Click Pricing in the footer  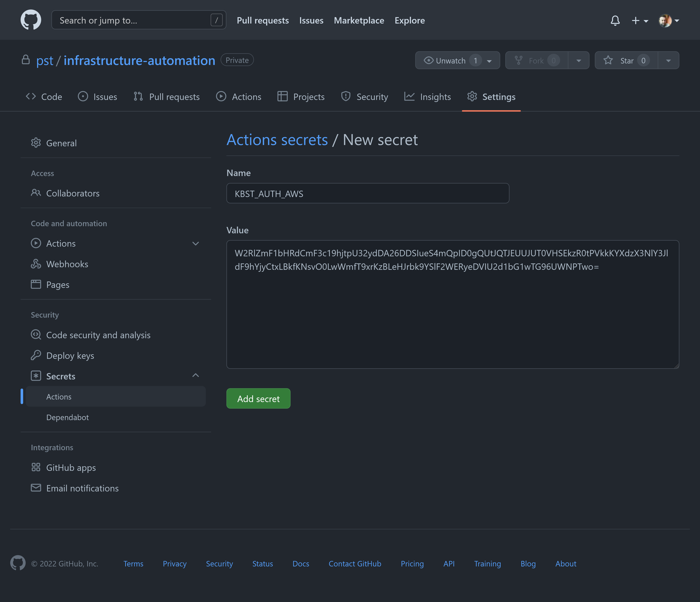412,564
